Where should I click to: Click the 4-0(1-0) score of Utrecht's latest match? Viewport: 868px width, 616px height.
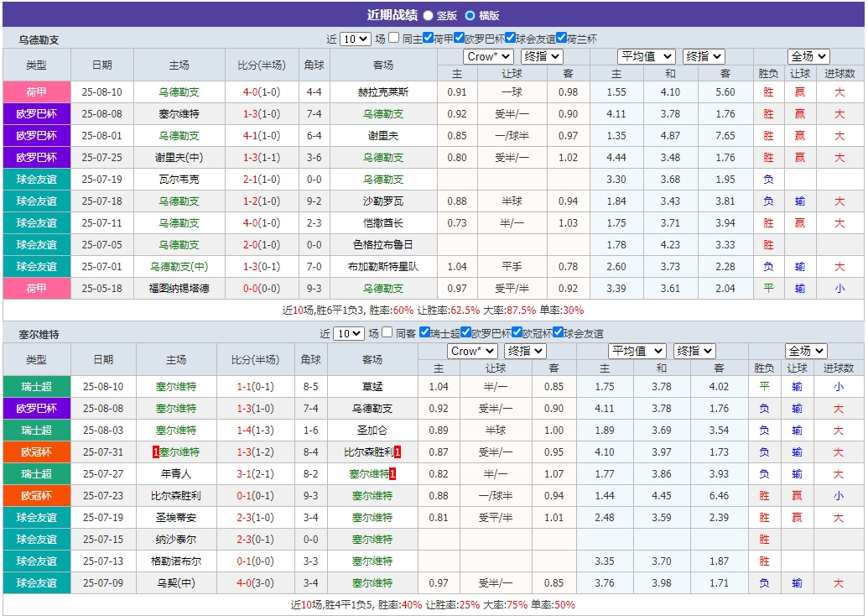pyautogui.click(x=263, y=91)
